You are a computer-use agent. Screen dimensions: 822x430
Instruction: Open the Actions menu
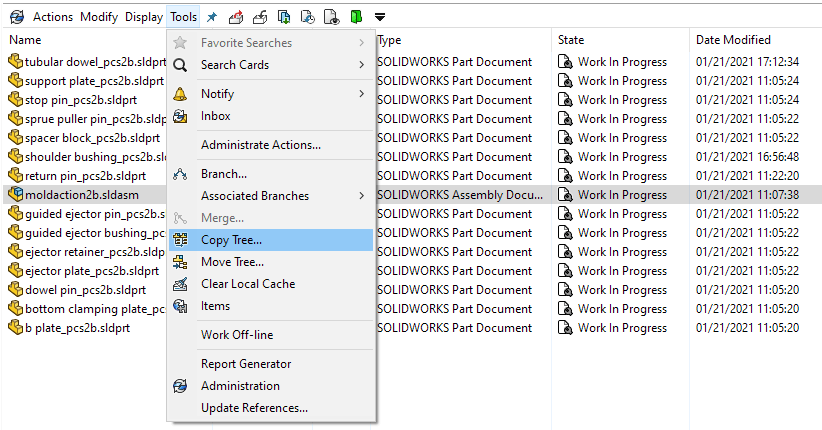[x=53, y=17]
